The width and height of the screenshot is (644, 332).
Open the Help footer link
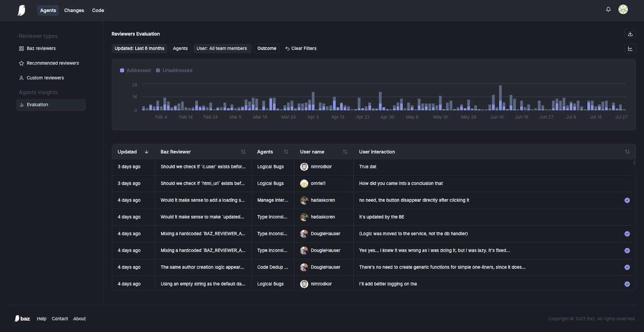[x=41, y=319]
